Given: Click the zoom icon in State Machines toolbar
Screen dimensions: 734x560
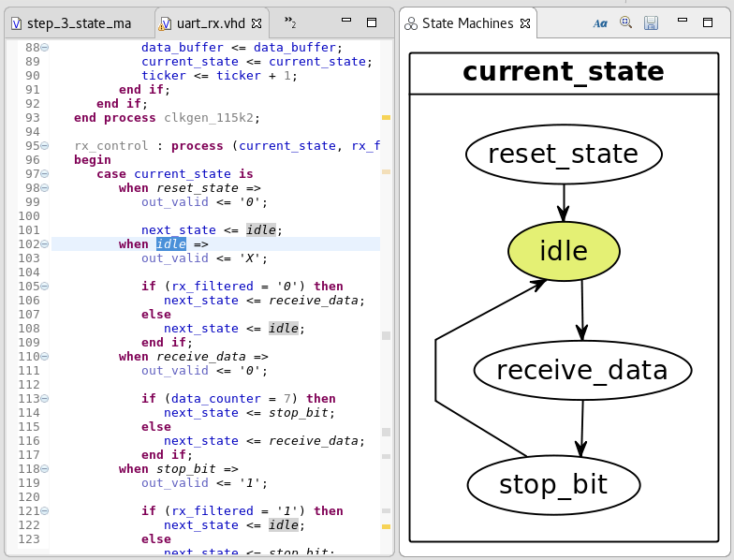Looking at the screenshot, I should [x=625, y=22].
